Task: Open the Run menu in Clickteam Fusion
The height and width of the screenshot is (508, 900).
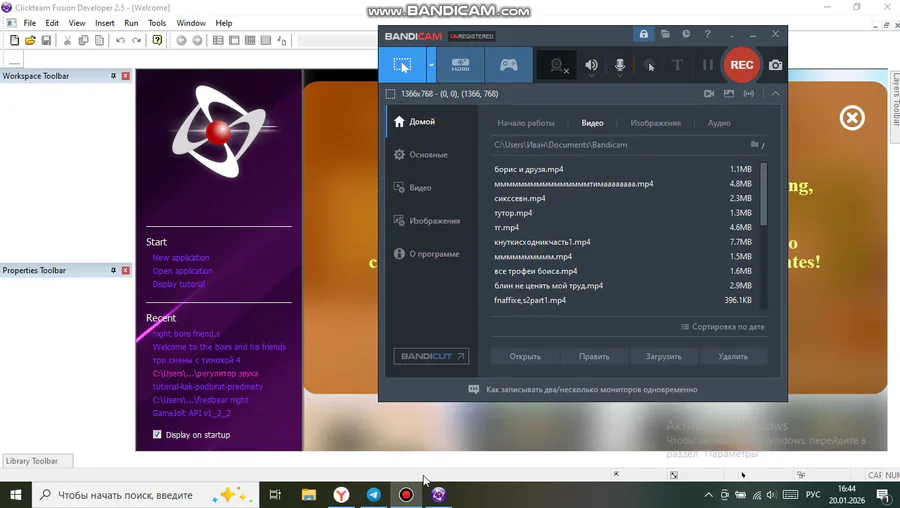Action: coord(131,23)
